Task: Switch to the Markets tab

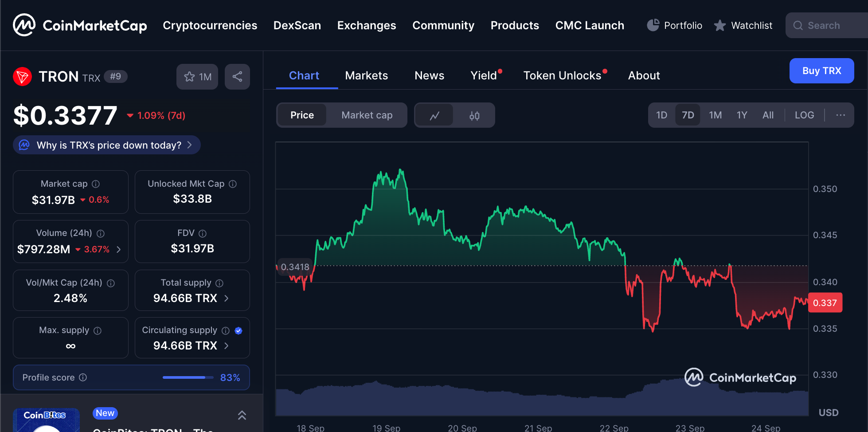Action: 366,75
